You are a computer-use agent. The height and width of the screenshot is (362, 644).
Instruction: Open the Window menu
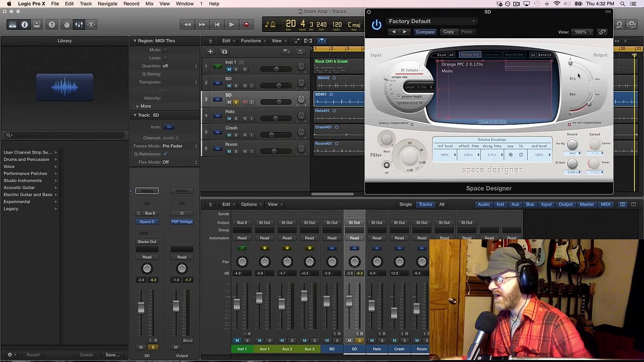click(x=185, y=4)
